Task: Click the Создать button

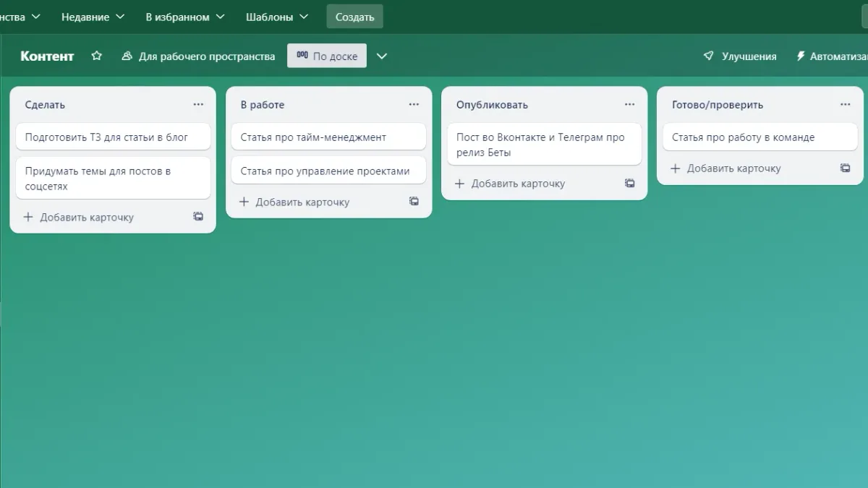Action: click(x=354, y=16)
